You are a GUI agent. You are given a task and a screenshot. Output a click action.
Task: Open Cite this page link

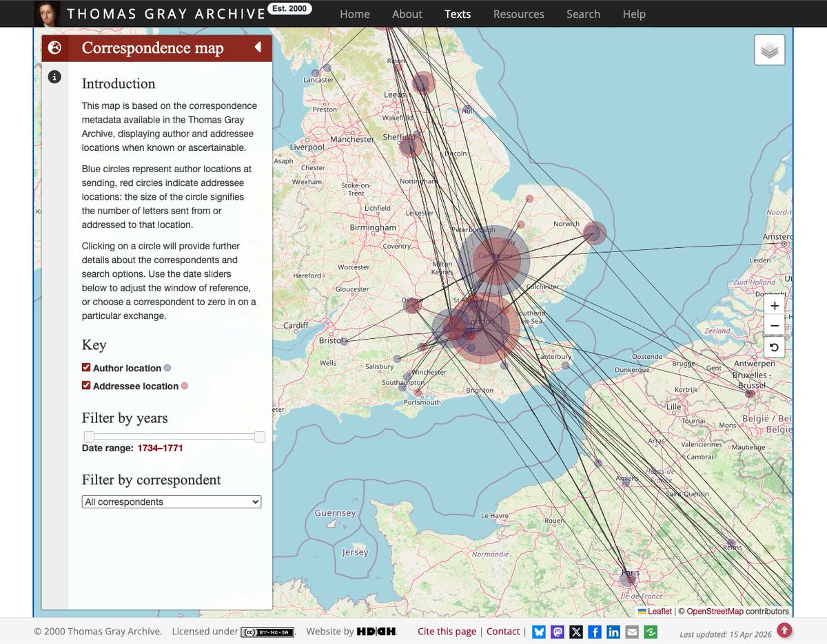tap(447, 632)
